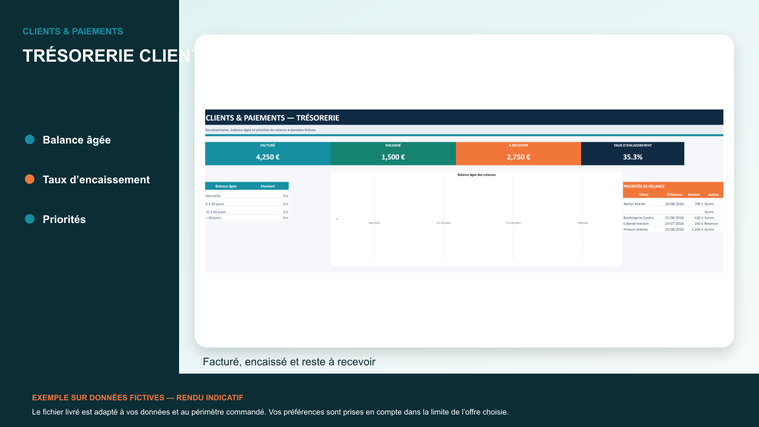
Task: Click the "CLIENTS & PAIEMENTS" teal section label
Action: tap(73, 31)
